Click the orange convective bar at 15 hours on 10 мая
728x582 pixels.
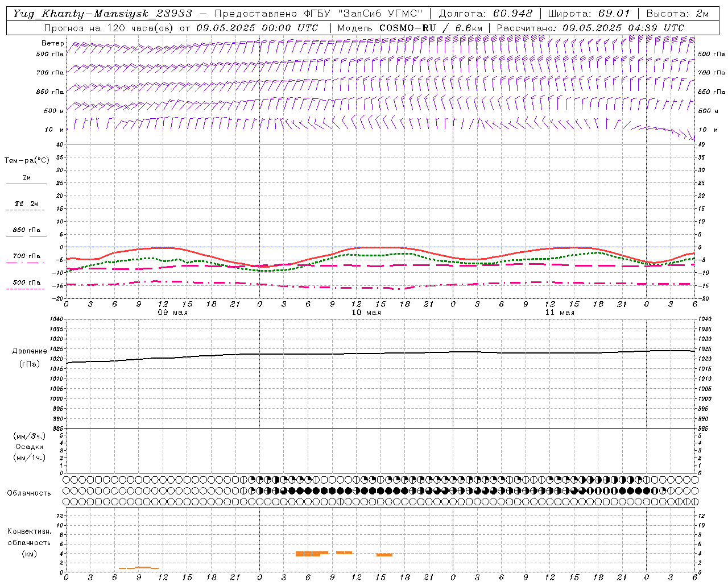point(384,555)
